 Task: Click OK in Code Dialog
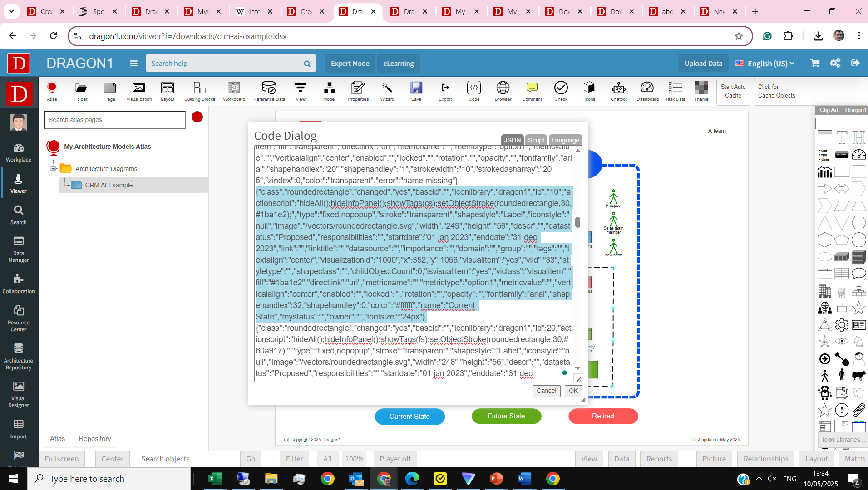click(x=573, y=391)
